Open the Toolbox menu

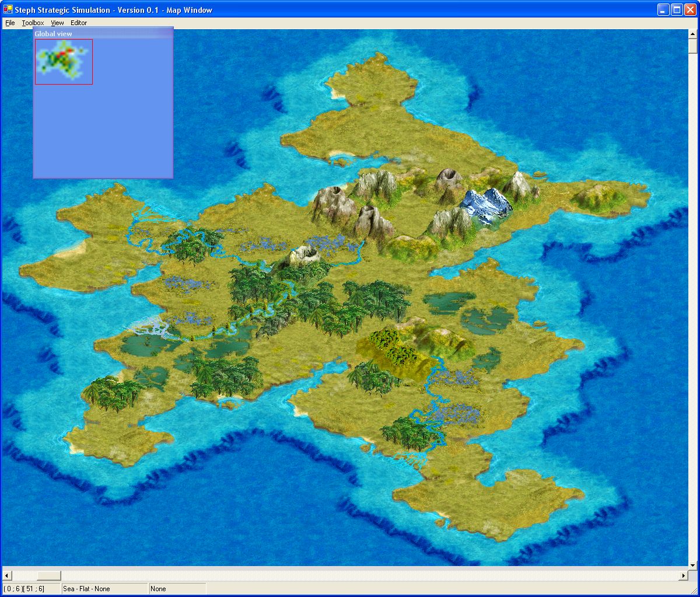pyautogui.click(x=33, y=23)
